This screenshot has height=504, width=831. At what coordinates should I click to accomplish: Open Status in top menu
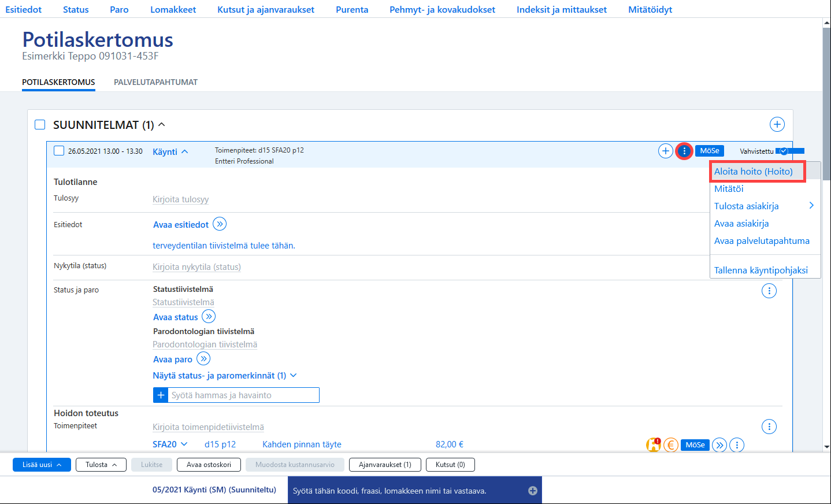click(x=76, y=9)
